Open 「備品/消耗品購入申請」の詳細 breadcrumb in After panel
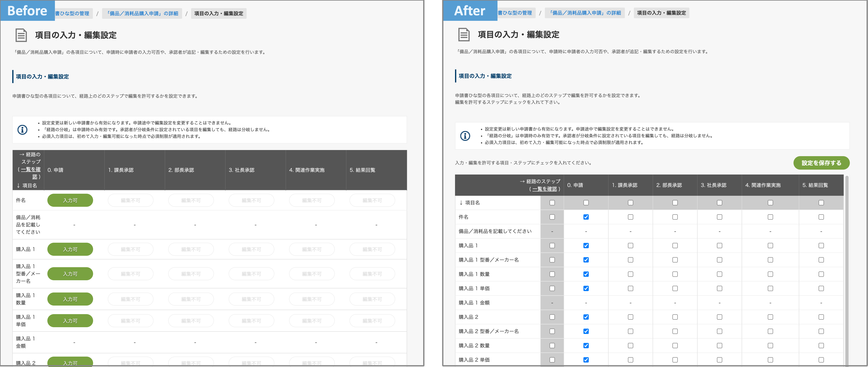The height and width of the screenshot is (367, 868). [x=585, y=13]
